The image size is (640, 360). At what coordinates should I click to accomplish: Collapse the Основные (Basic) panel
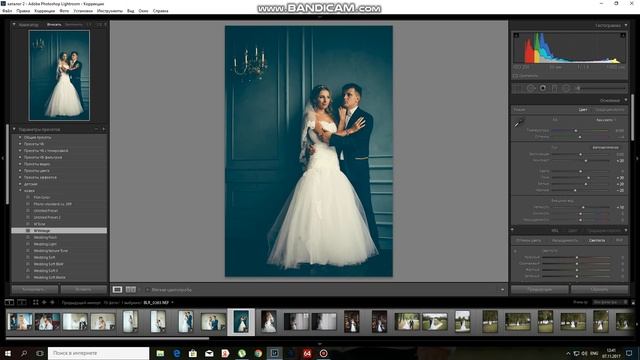pyautogui.click(x=626, y=100)
